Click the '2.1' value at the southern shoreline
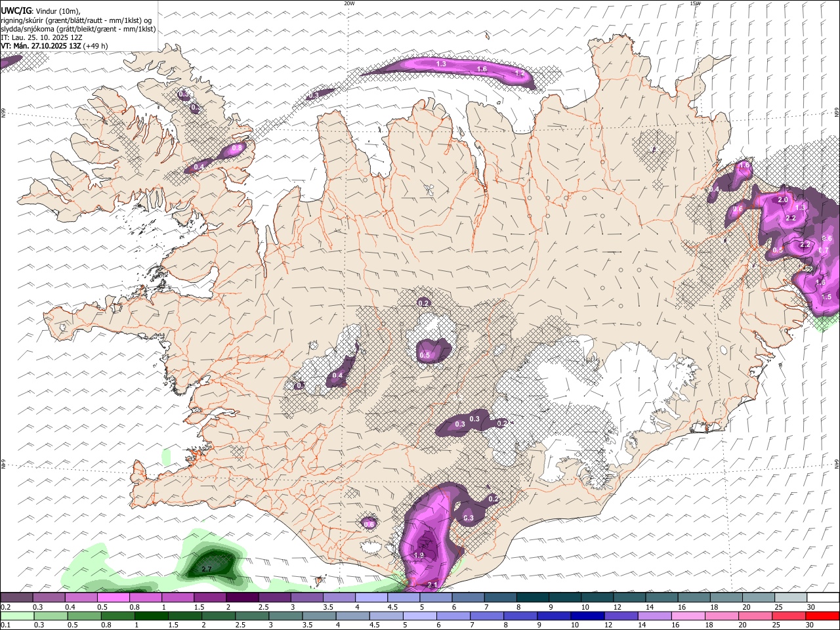The height and width of the screenshot is (630, 840). pyautogui.click(x=432, y=584)
